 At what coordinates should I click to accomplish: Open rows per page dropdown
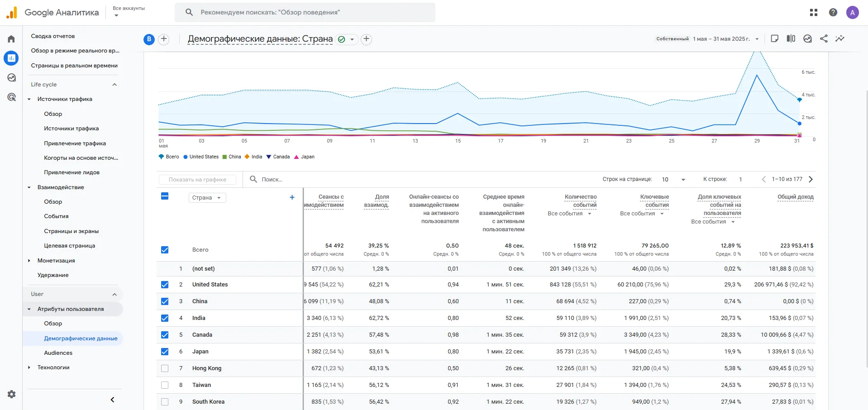[x=673, y=180]
